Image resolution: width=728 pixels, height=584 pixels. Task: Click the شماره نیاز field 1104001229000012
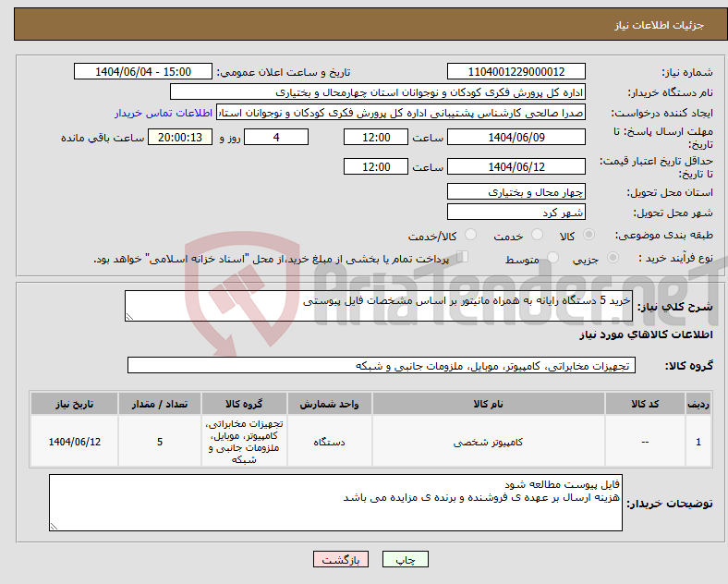click(516, 71)
